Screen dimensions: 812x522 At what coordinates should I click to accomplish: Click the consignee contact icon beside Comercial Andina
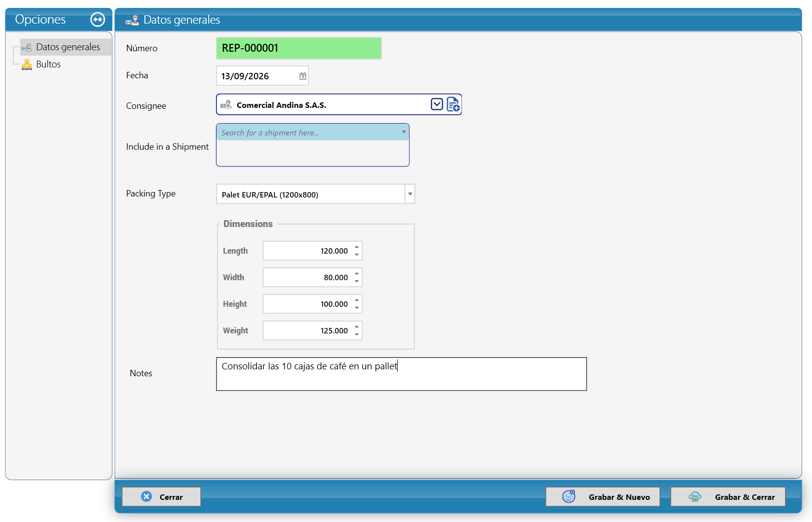point(226,105)
